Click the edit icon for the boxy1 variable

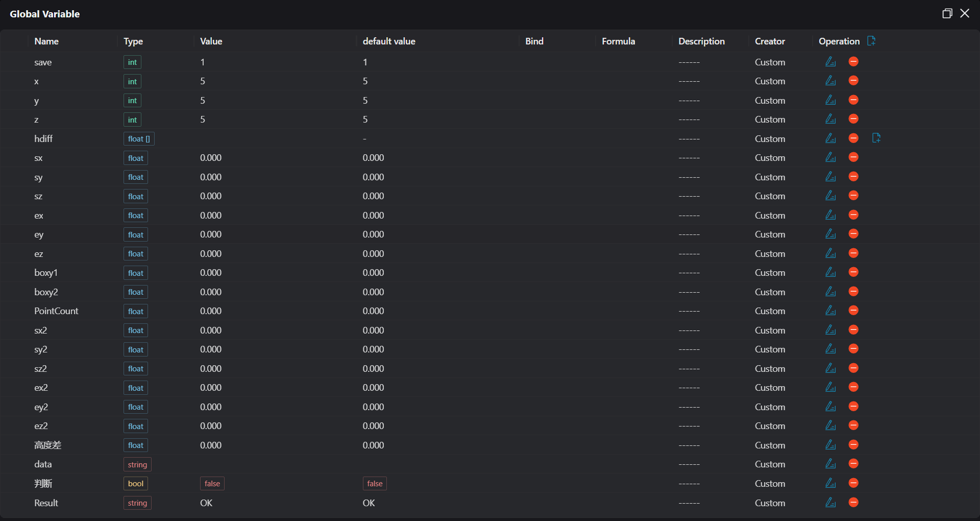click(x=830, y=272)
